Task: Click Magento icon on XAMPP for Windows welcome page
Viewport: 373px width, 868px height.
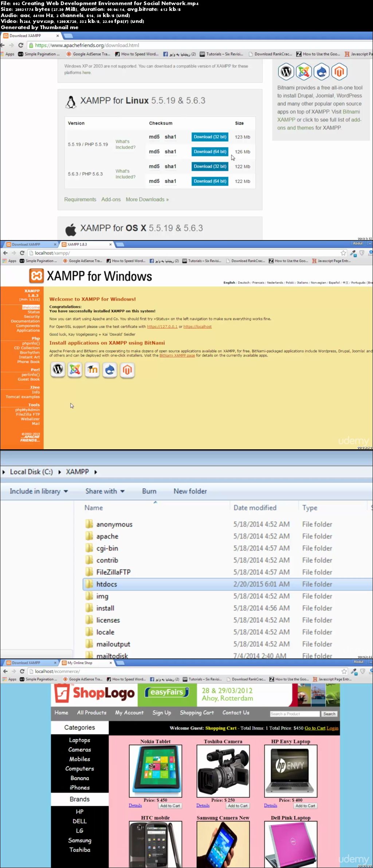Action: point(127,370)
